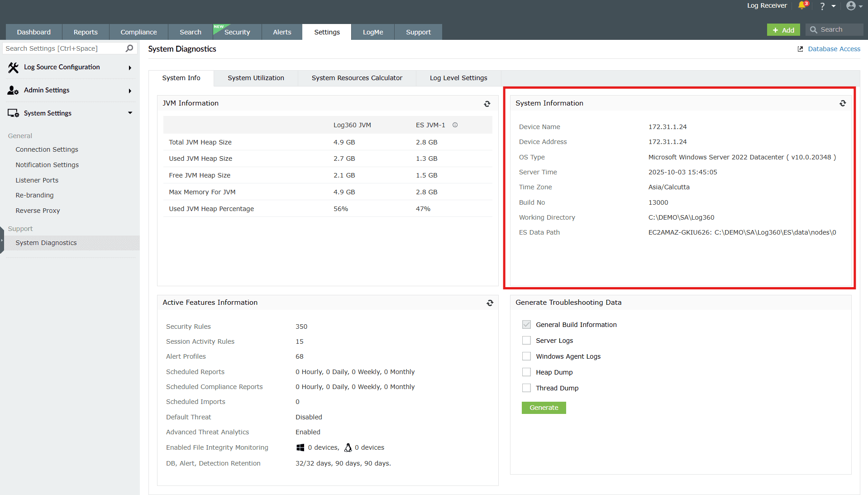Open the Security tab

click(x=237, y=32)
